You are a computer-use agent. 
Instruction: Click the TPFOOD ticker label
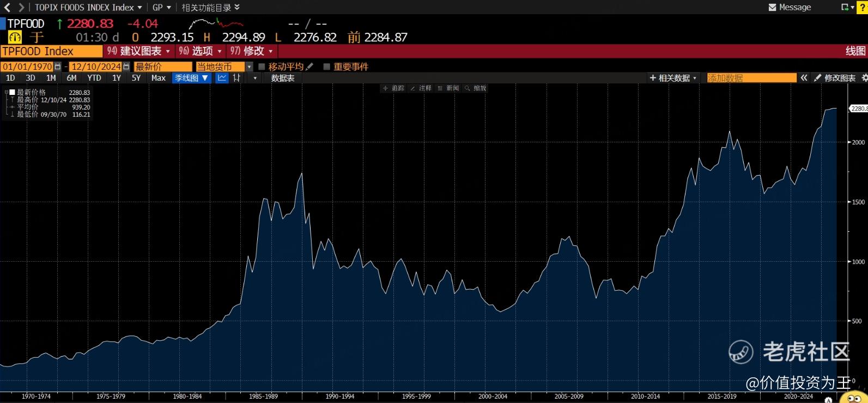pyautogui.click(x=26, y=23)
